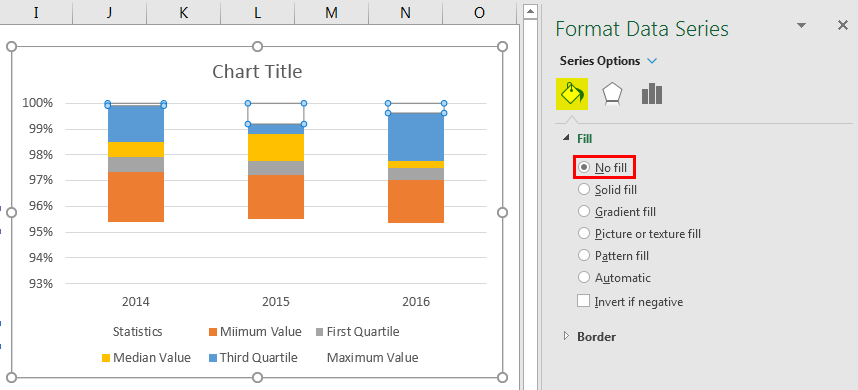Select Picture or texture fill

click(x=640, y=234)
